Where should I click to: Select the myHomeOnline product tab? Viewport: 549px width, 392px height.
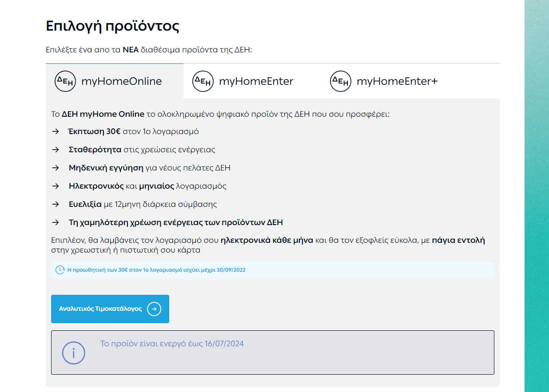click(x=114, y=81)
